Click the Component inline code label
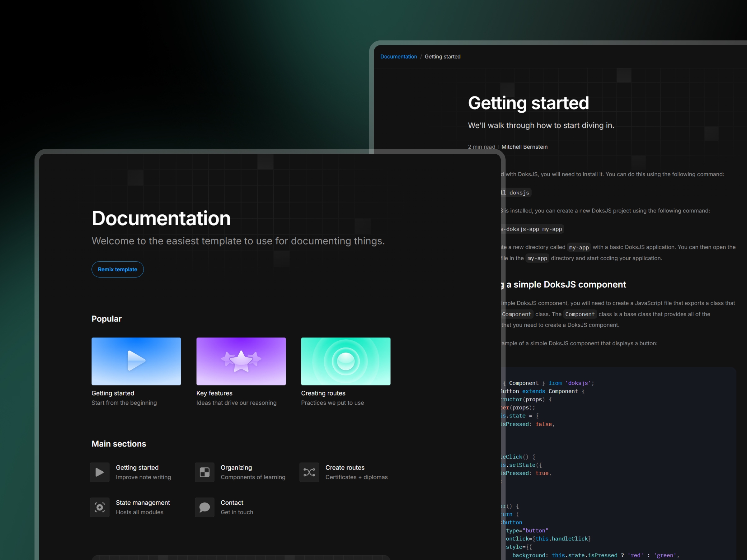 (580, 314)
